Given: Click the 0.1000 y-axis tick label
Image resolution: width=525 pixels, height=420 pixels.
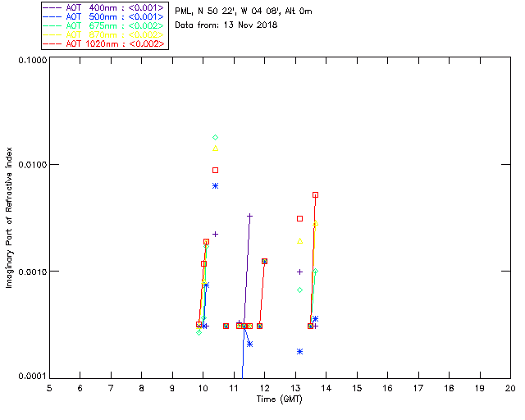Looking at the screenshot, I should pyautogui.click(x=32, y=60).
